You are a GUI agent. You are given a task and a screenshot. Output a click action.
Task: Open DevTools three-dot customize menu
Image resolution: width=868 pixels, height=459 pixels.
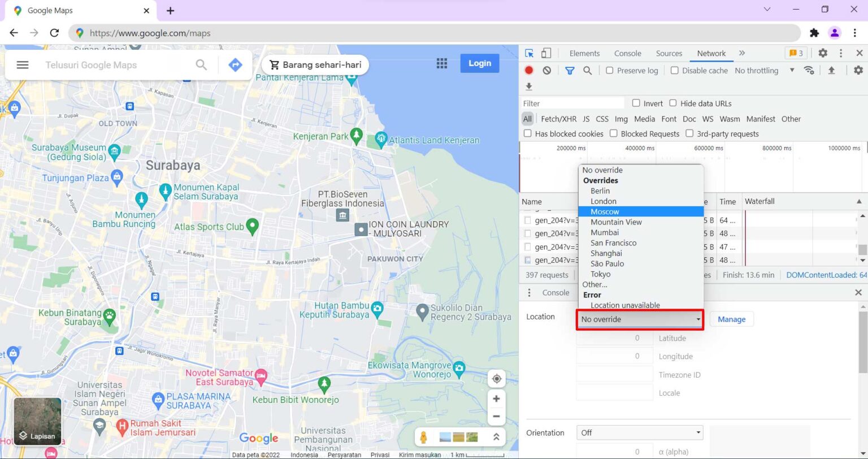841,53
